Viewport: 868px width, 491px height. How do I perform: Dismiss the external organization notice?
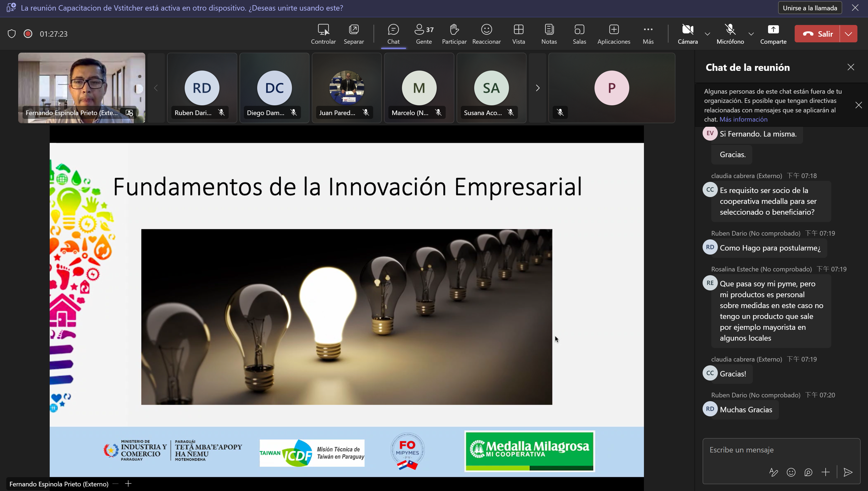858,105
